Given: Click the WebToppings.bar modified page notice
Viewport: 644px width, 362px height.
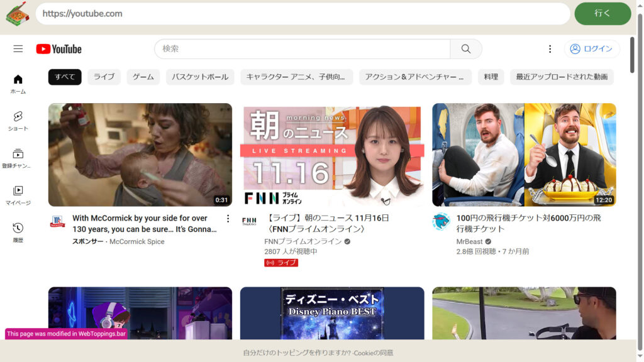Looking at the screenshot, I should 66,334.
